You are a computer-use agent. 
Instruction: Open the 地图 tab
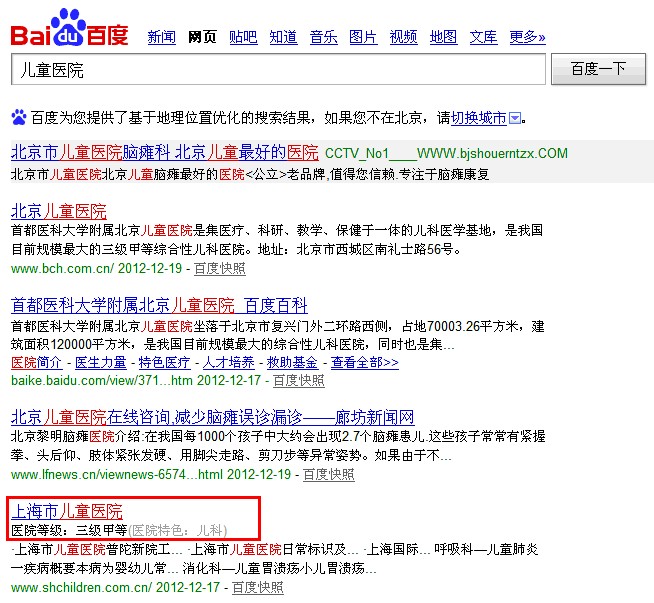(443, 38)
